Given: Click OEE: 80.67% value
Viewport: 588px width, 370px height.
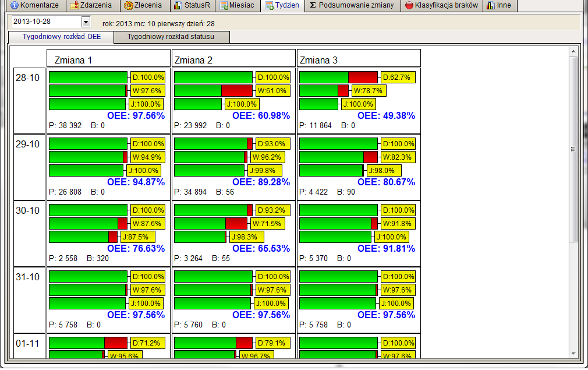Looking at the screenshot, I should (386, 182).
